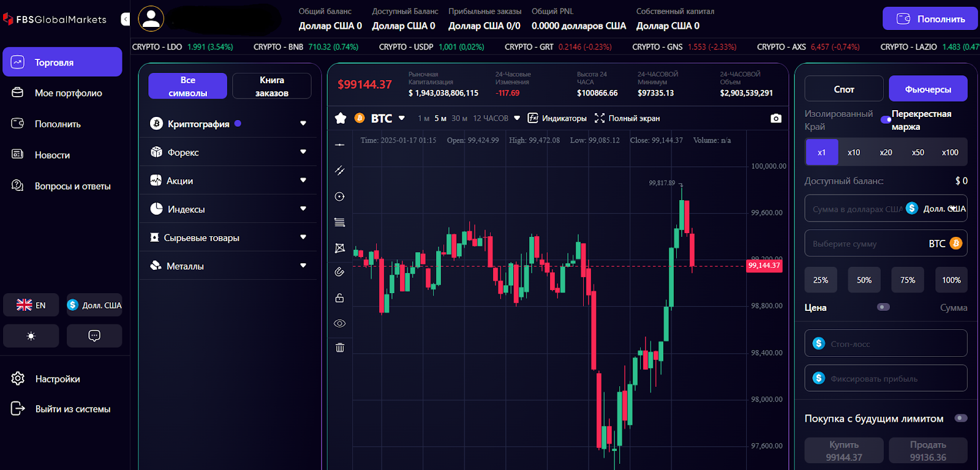The image size is (980, 470).
Task: Open the chat support icon button
Action: [x=94, y=336]
